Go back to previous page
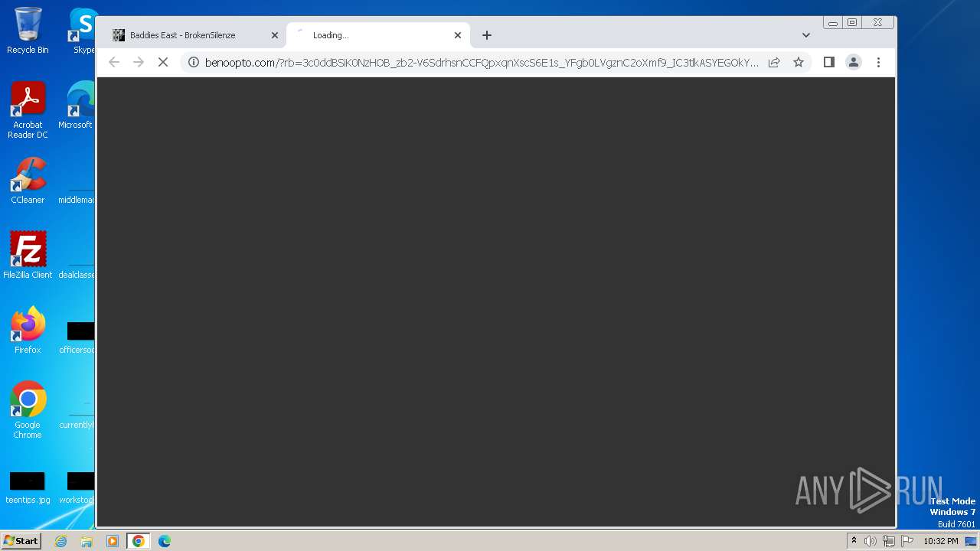This screenshot has width=980, height=551. pyautogui.click(x=114, y=62)
